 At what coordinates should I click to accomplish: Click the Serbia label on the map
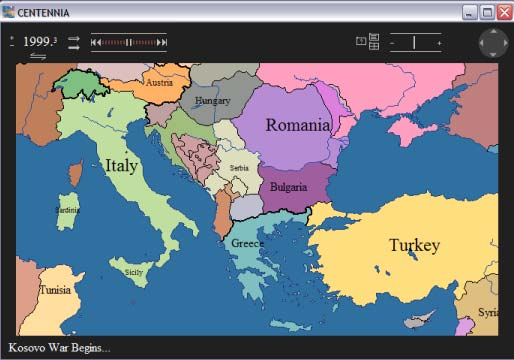tap(239, 168)
